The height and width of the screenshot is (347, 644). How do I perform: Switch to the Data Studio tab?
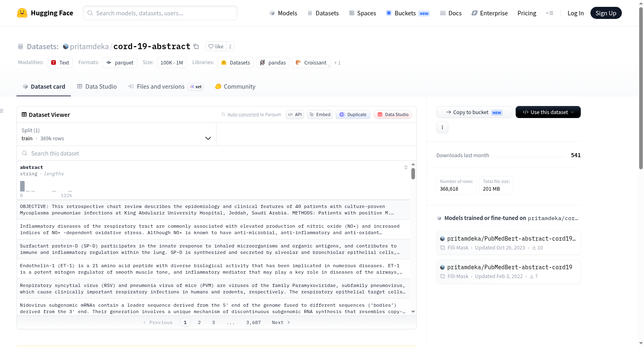pyautogui.click(x=97, y=87)
